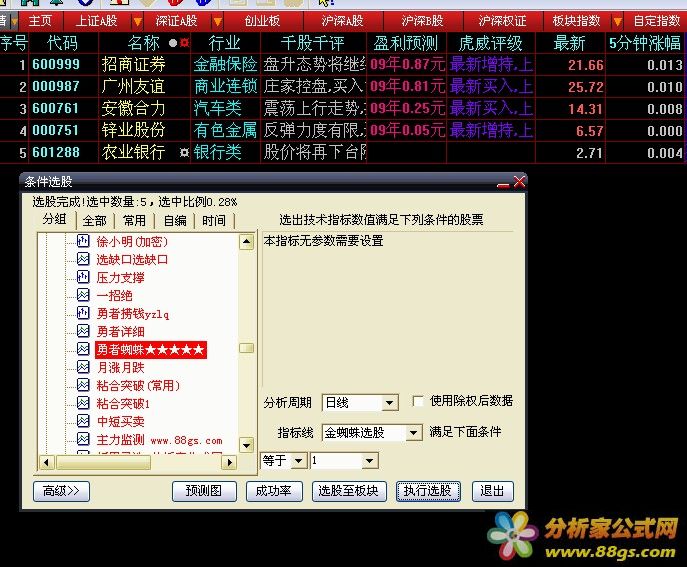Click the formula list scroll-up arrow
687x567 pixels.
(x=247, y=241)
